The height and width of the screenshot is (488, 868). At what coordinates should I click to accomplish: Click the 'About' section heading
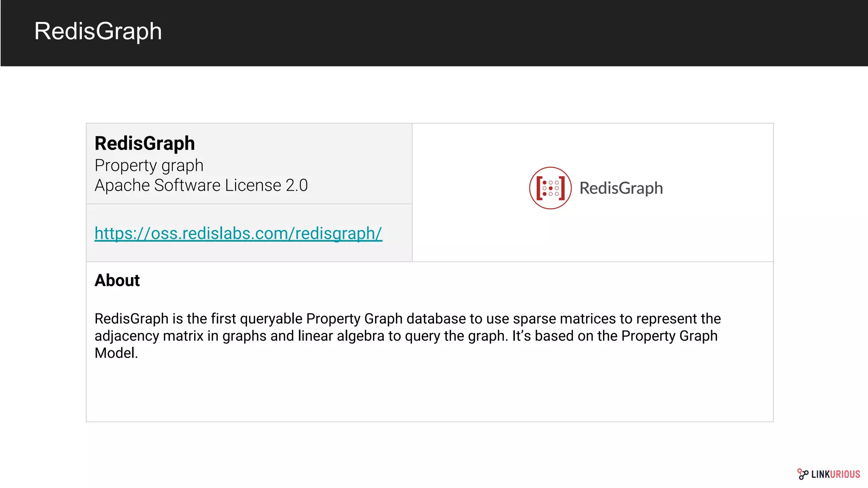click(117, 280)
